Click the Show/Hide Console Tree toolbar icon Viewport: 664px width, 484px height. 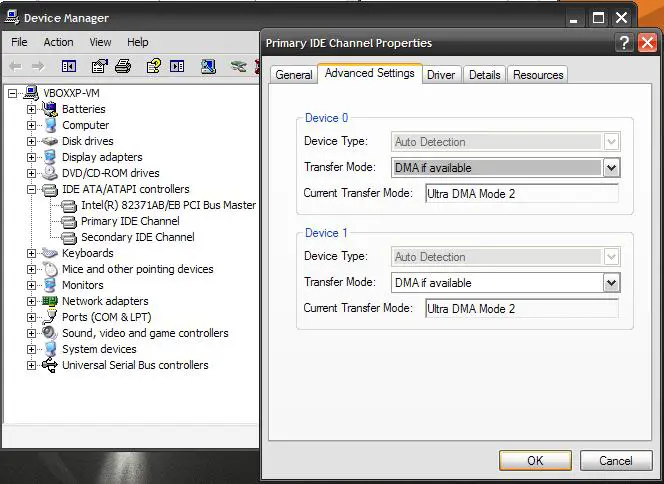tap(69, 66)
